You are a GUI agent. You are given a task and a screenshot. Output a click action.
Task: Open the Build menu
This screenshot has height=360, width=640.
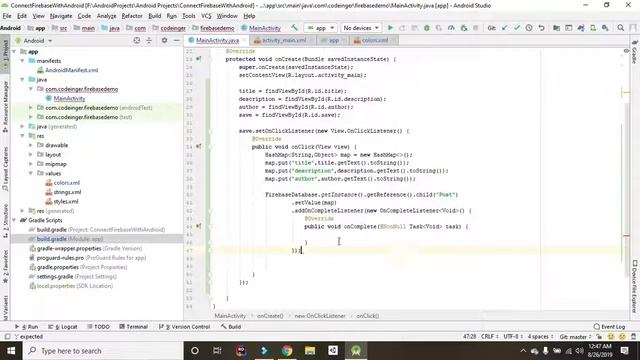click(x=154, y=16)
